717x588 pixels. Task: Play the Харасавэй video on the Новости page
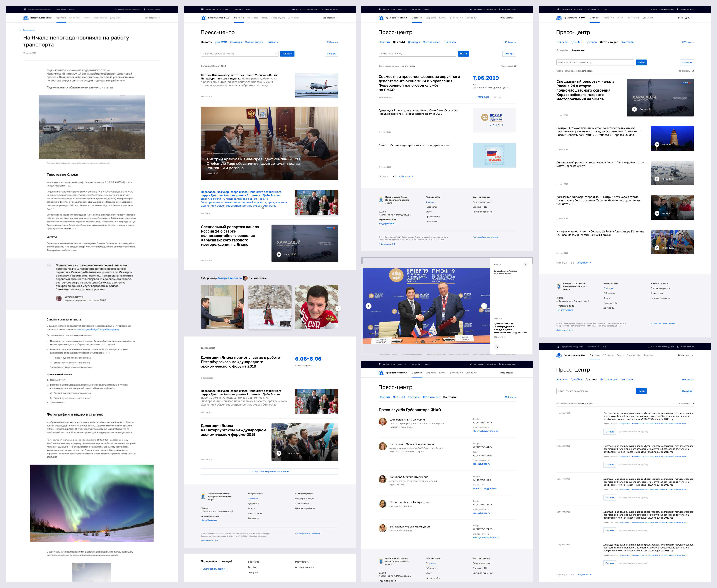tap(279, 254)
